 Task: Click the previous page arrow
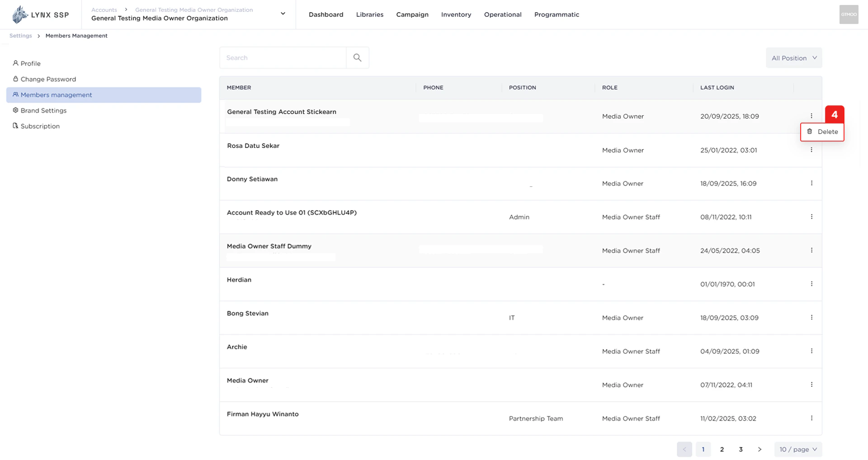[684, 450]
